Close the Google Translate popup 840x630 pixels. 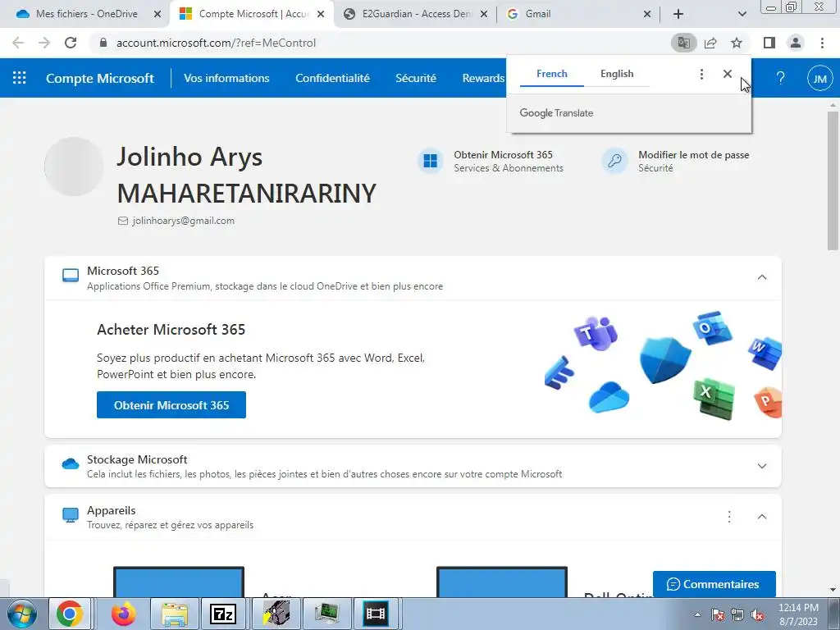[x=727, y=74]
